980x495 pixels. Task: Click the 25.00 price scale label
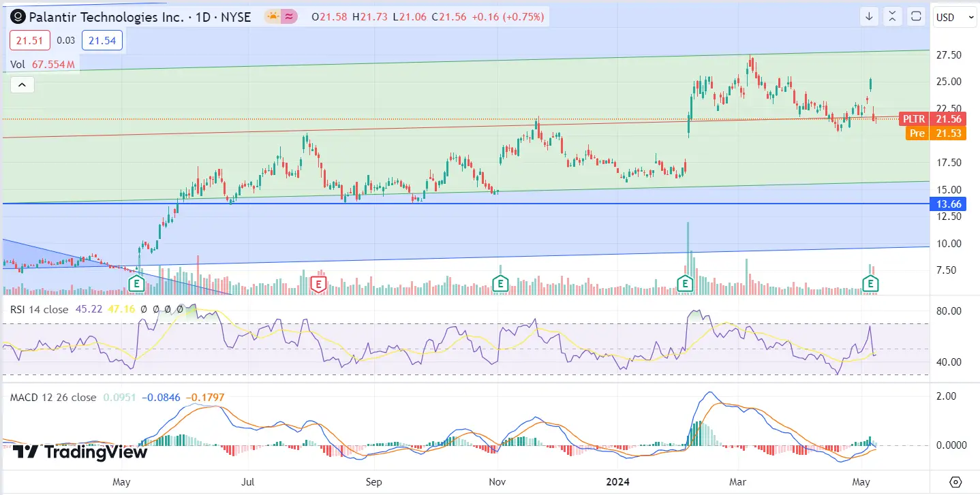tap(947, 82)
